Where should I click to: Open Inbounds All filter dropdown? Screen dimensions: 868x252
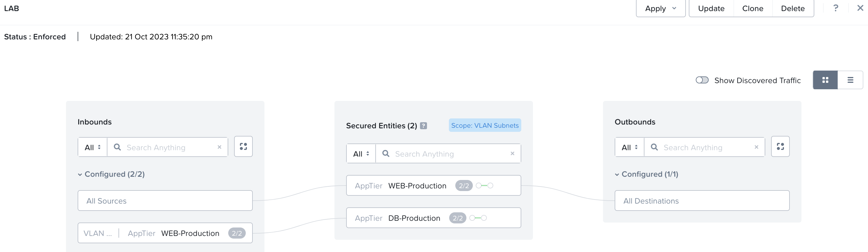tap(93, 147)
